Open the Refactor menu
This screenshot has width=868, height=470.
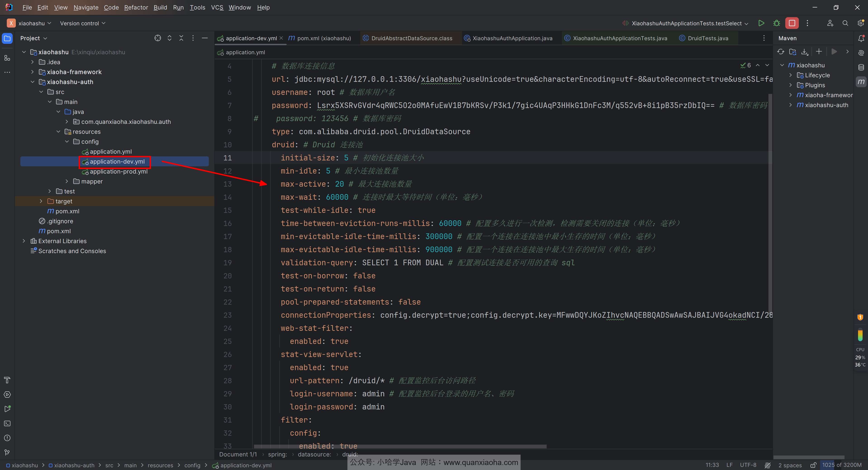[136, 7]
